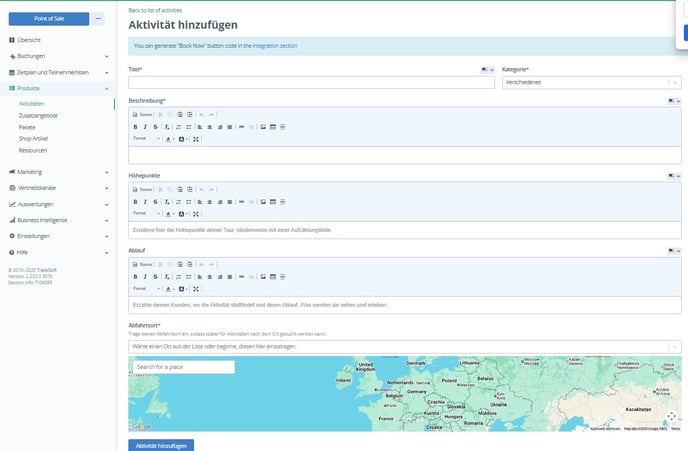Open language flag selector for Ablauf

[674, 251]
